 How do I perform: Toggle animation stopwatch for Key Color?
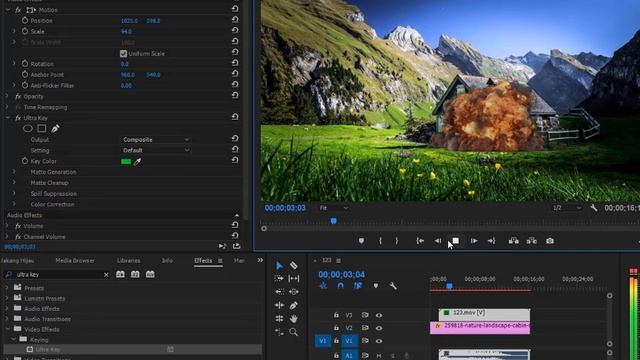[x=25, y=161]
